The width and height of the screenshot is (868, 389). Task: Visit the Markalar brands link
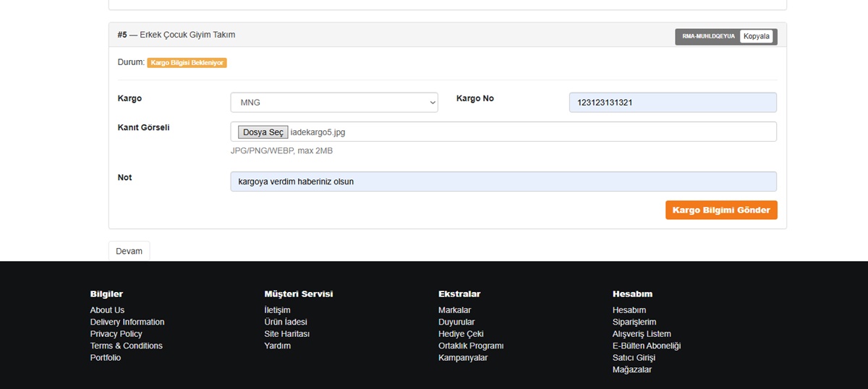454,310
